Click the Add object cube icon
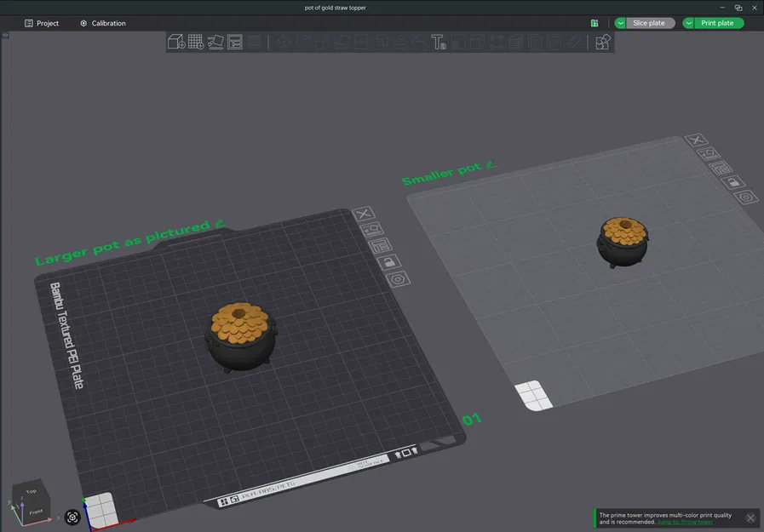The width and height of the screenshot is (764, 532). pos(176,42)
